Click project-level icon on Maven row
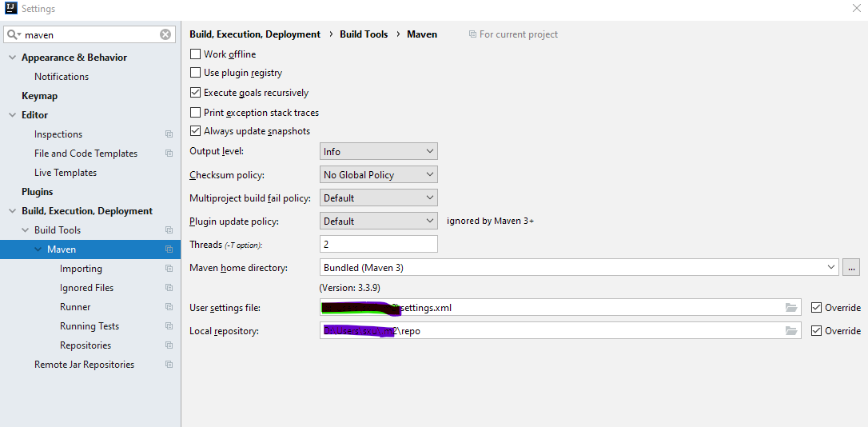Viewport: 868px width, 427px height. coord(169,249)
